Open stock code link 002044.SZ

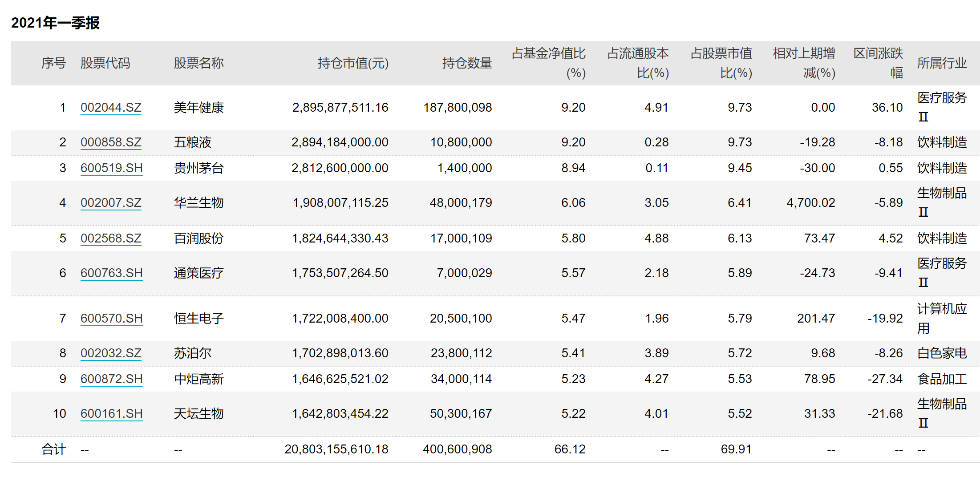pos(111,108)
